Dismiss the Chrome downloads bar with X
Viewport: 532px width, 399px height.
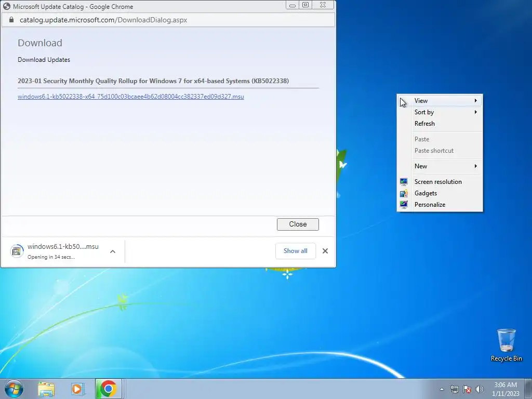(325, 251)
